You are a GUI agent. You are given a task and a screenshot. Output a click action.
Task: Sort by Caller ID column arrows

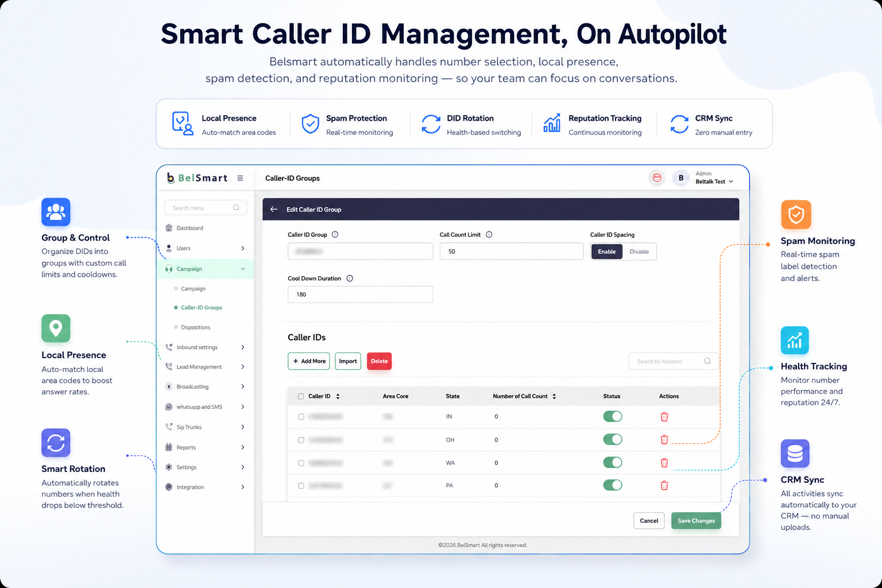pos(338,396)
